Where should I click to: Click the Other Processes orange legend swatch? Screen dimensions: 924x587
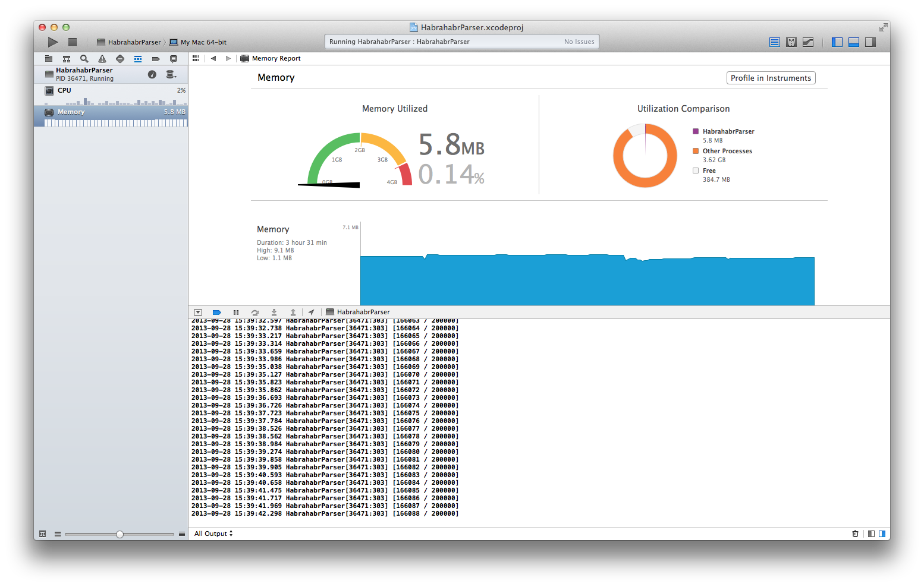point(696,151)
